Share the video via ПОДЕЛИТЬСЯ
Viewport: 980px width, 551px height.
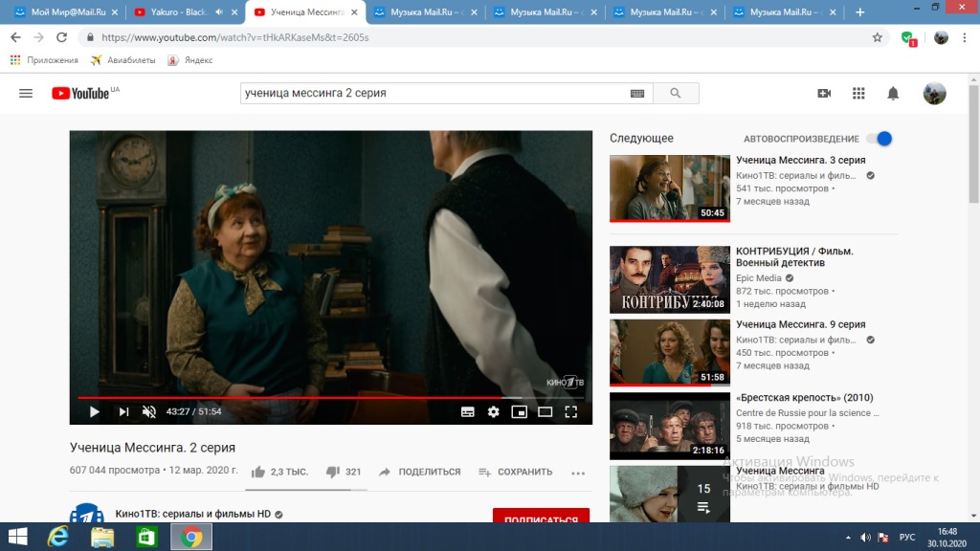click(419, 473)
